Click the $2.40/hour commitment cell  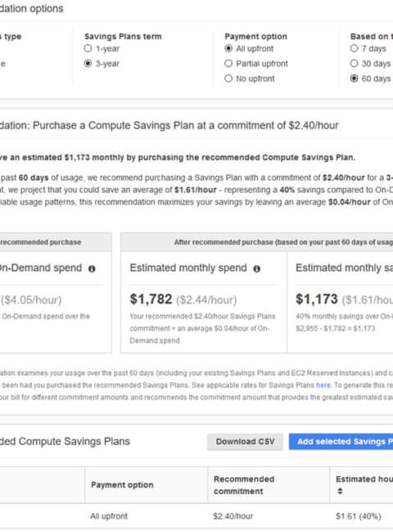point(233,516)
